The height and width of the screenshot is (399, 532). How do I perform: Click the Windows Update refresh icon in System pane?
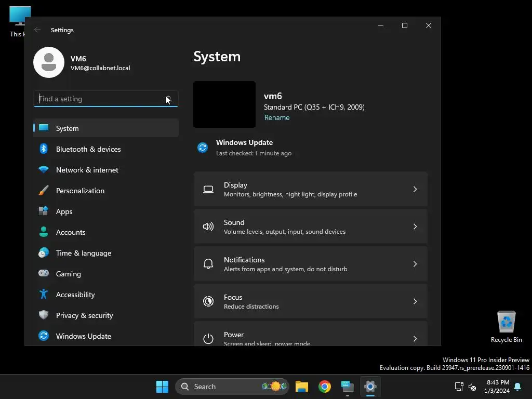point(203,148)
